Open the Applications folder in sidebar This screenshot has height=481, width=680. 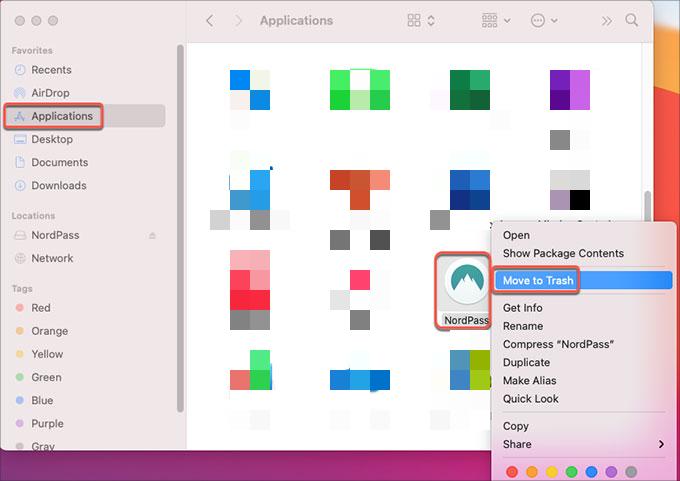tap(61, 116)
